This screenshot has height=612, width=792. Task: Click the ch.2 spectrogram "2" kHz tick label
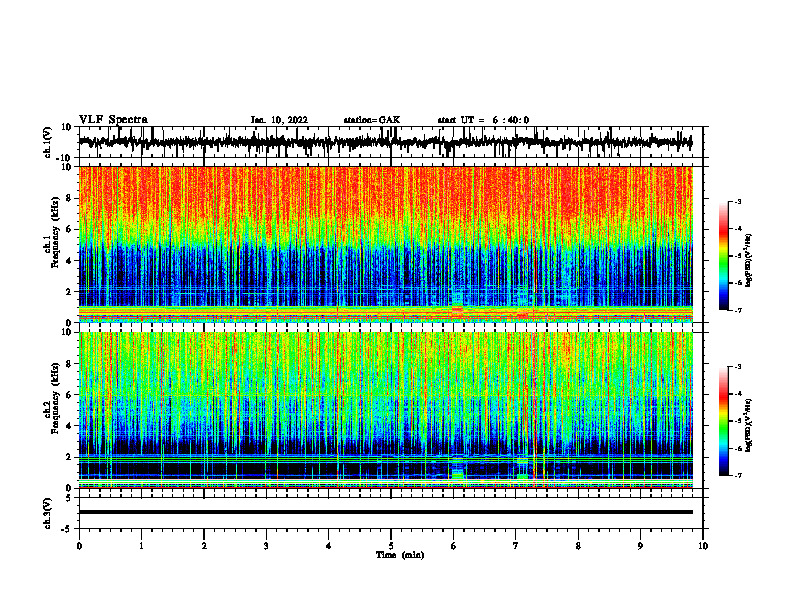point(69,457)
